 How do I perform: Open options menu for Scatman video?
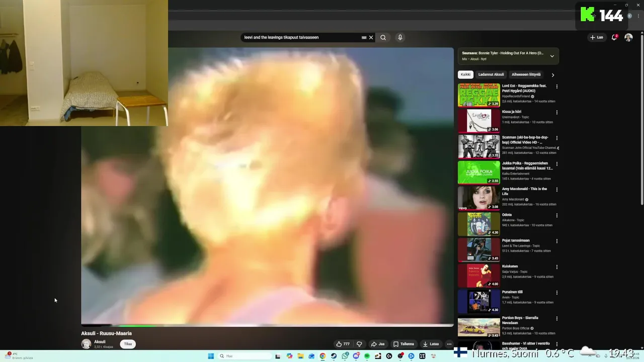tap(556, 138)
